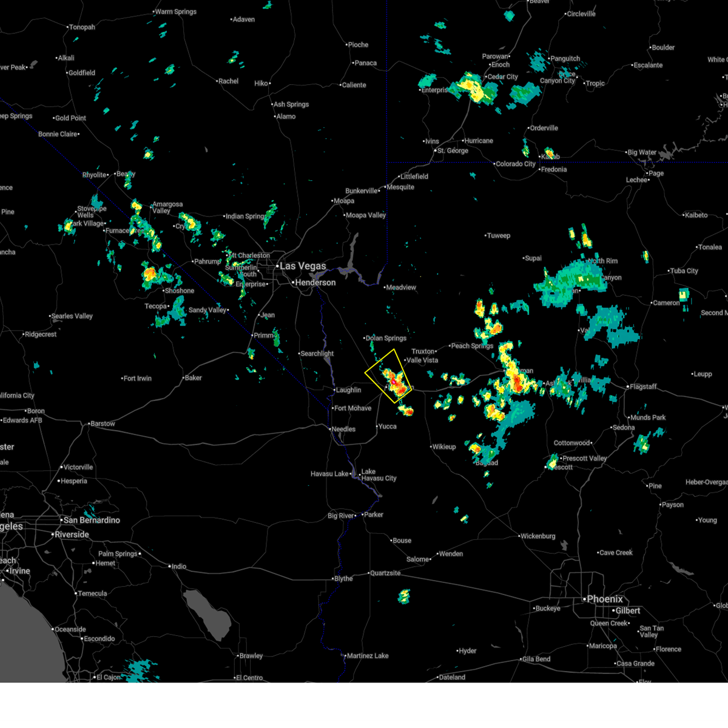Click the Buckeye label
This screenshot has height=728, width=728.
pos(548,608)
